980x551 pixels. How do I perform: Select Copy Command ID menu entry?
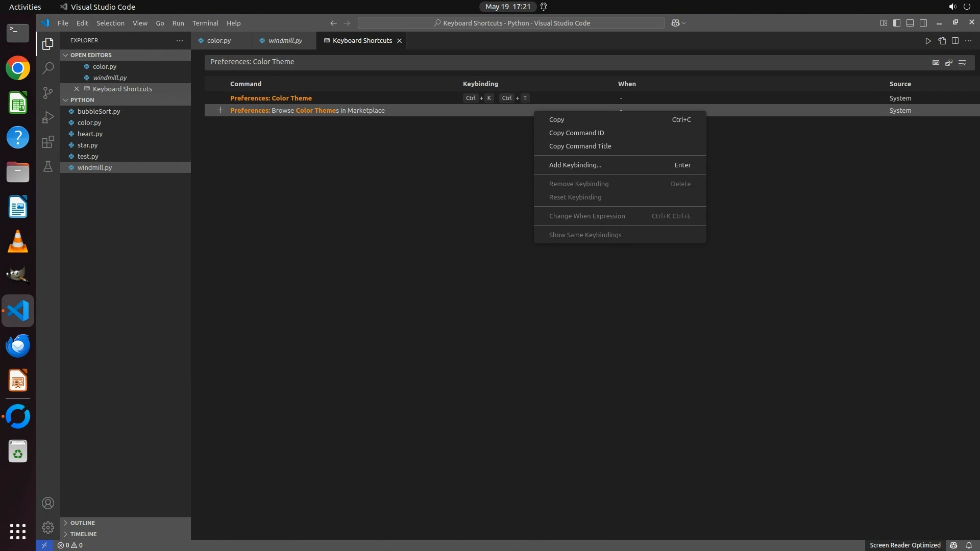(576, 133)
